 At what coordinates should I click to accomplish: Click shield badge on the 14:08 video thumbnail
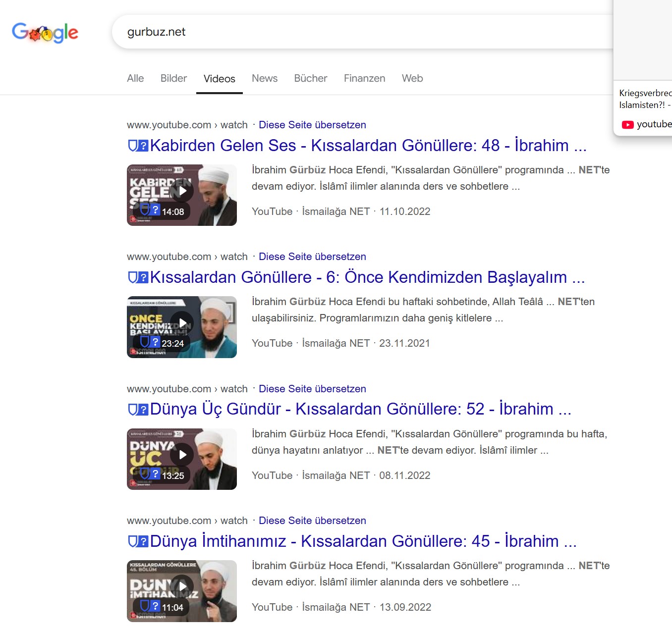tap(150, 210)
